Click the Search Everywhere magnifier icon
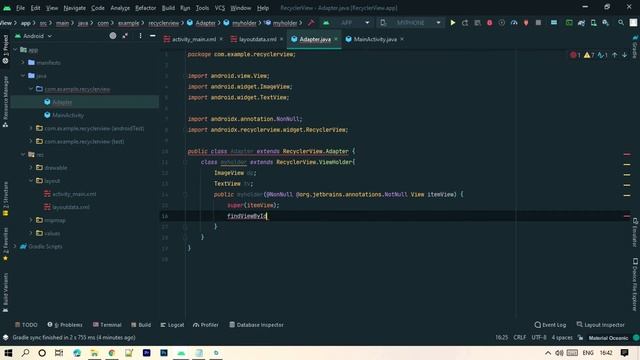Viewport: 640px width, 360px height. (621, 23)
